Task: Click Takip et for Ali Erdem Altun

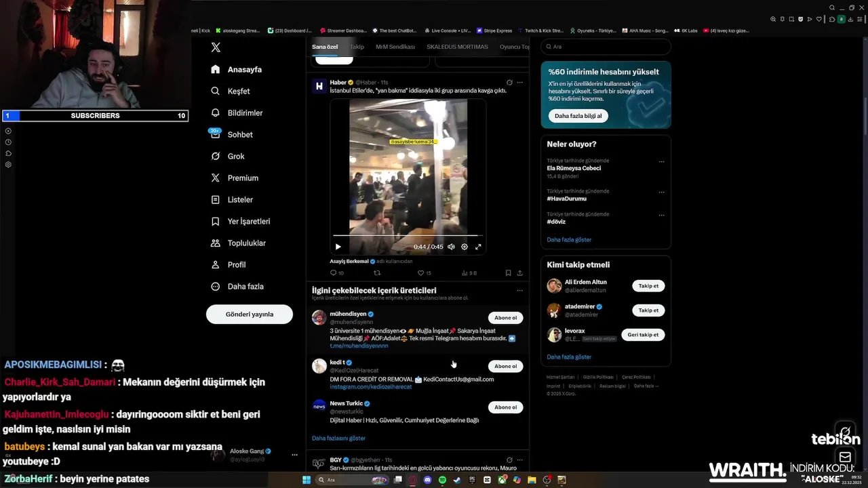Action: [x=648, y=286]
